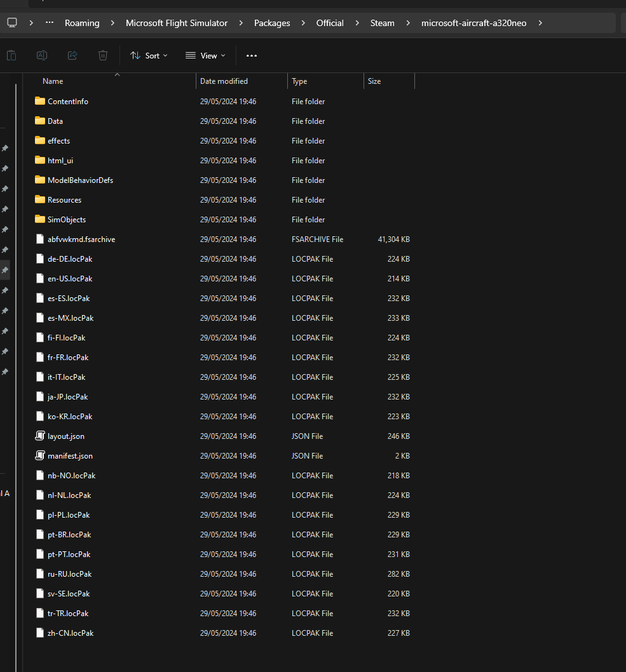Image resolution: width=626 pixels, height=672 pixels.
Task: Click the Delete trash icon
Action: pos(103,55)
